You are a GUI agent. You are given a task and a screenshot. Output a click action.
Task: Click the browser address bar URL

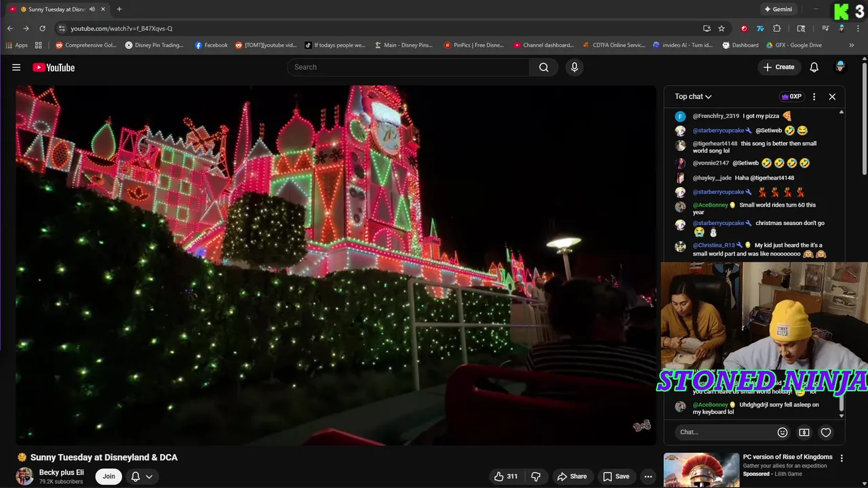pos(121,28)
